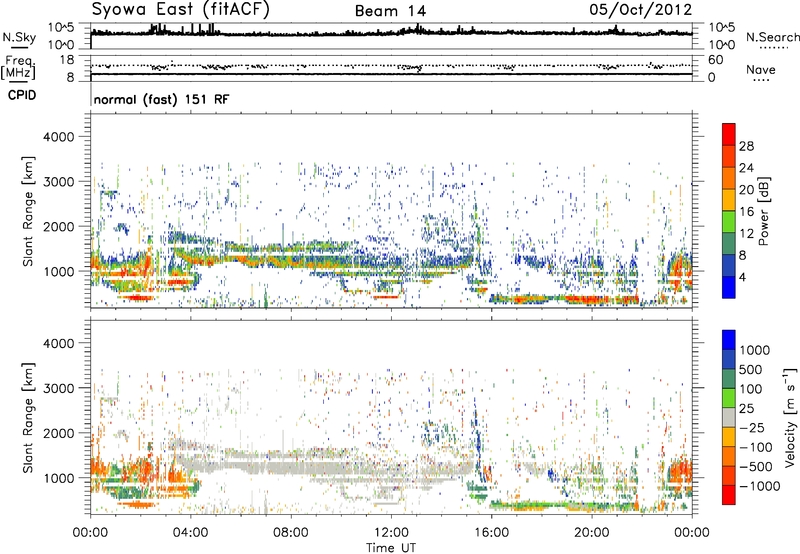Click 'Slant Range [km]' on velocity panel
This screenshot has height=554, width=800.
click(x=29, y=418)
